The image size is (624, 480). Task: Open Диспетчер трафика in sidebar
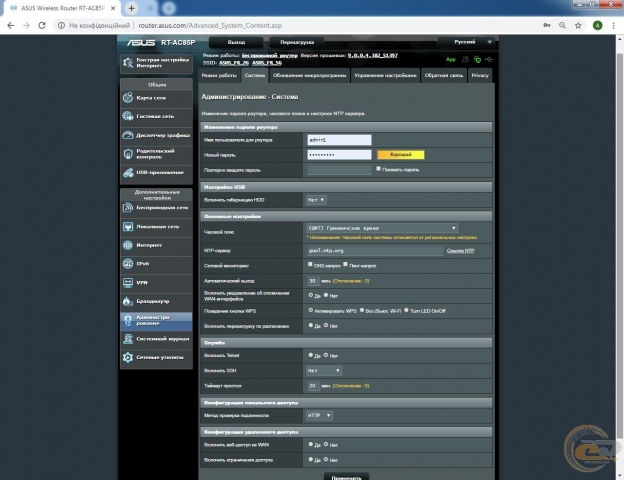tap(155, 135)
